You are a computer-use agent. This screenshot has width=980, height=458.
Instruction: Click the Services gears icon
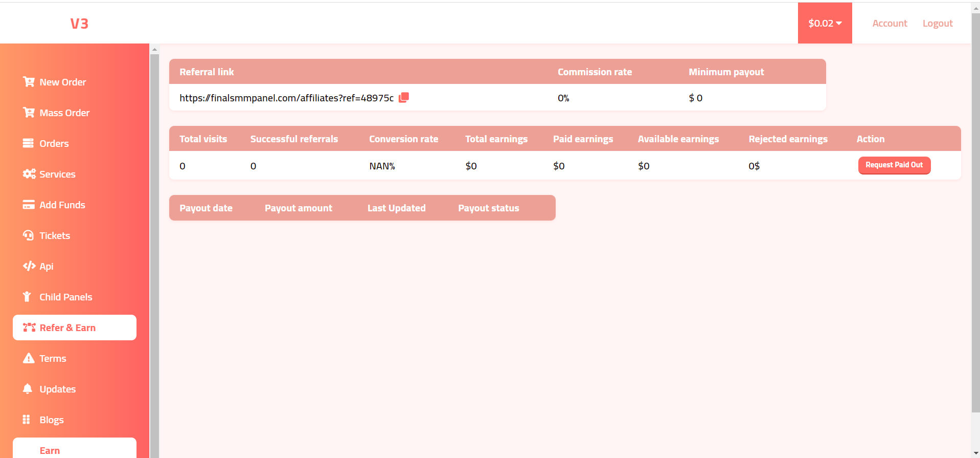[29, 174]
